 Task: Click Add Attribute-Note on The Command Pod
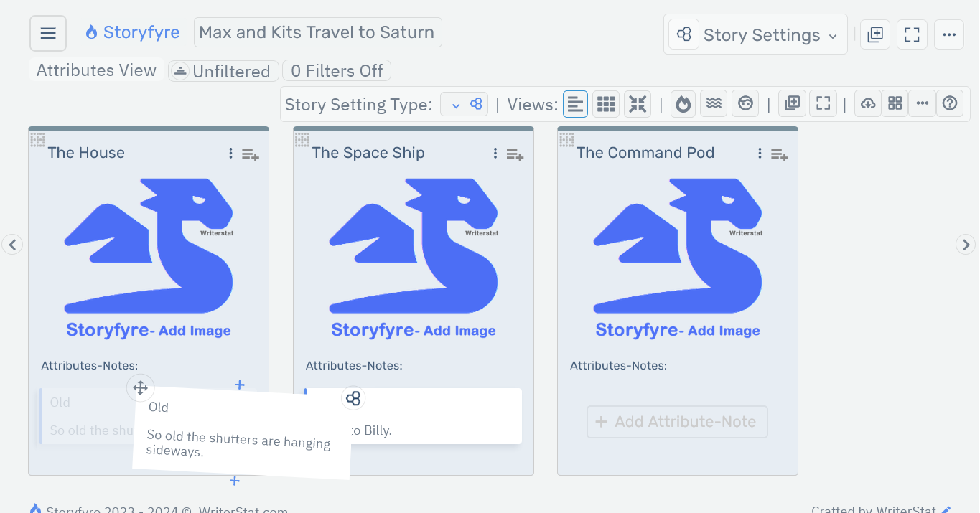676,422
